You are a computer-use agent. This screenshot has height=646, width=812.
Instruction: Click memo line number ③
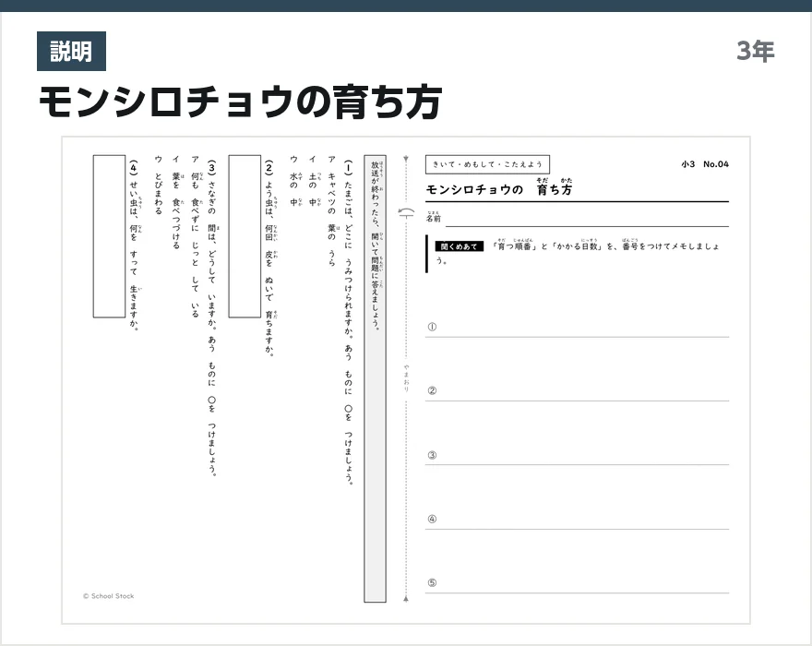pos(432,455)
